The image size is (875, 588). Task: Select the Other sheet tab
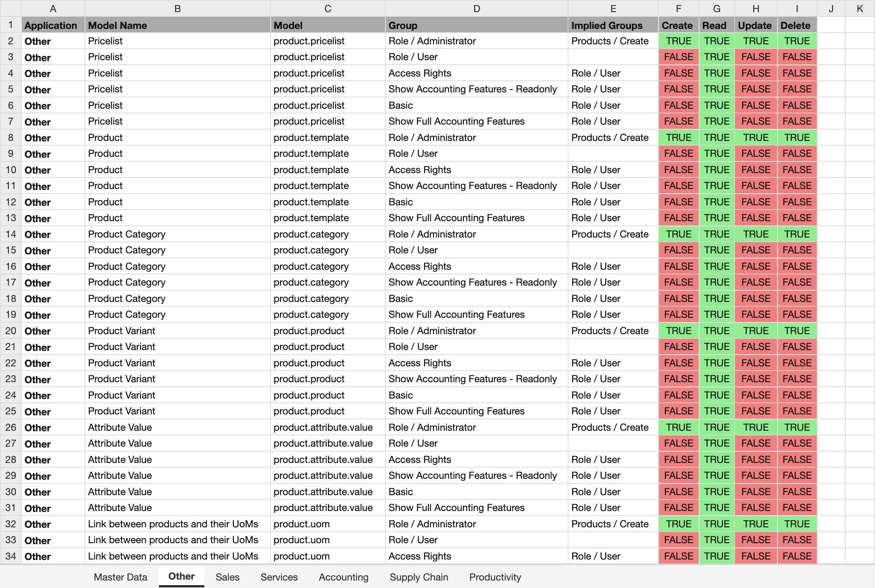182,576
